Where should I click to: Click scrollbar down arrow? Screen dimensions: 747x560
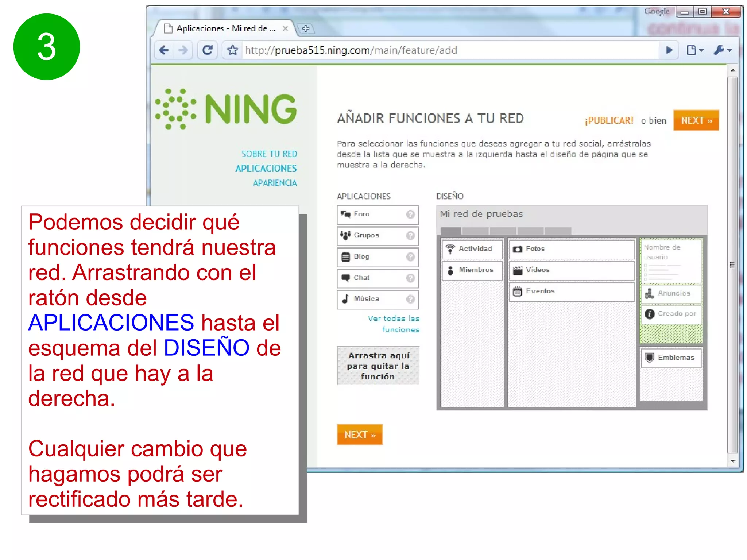point(732,461)
